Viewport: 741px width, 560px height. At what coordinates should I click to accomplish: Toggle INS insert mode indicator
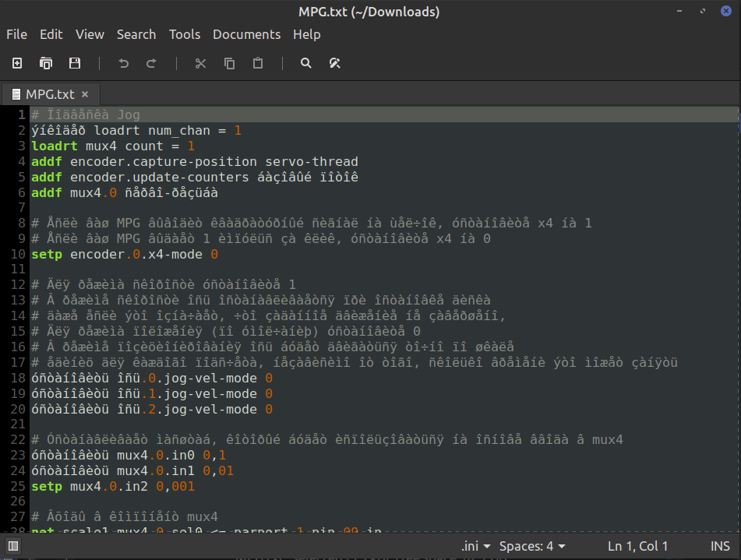pyautogui.click(x=720, y=546)
